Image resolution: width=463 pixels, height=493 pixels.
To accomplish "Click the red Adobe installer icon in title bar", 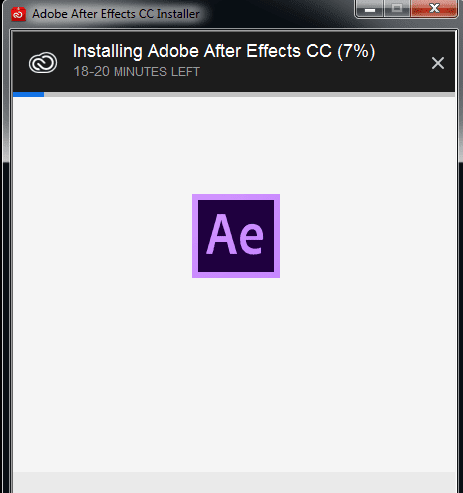I will tap(18, 14).
